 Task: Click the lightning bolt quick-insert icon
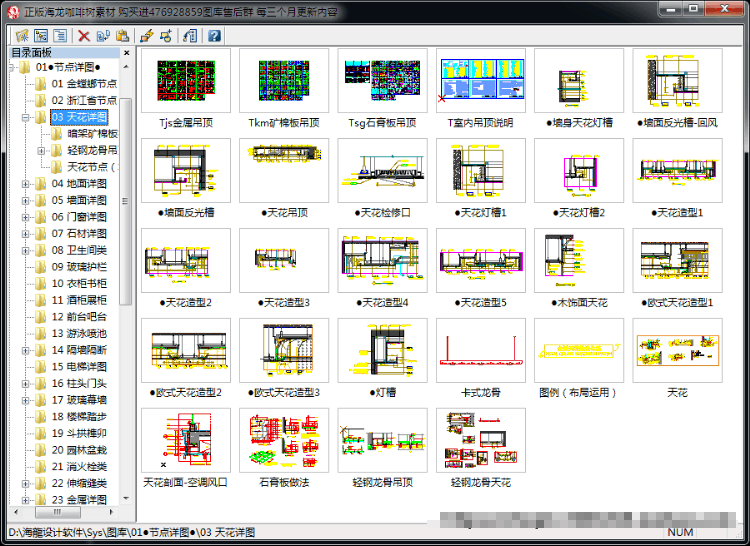coord(146,35)
